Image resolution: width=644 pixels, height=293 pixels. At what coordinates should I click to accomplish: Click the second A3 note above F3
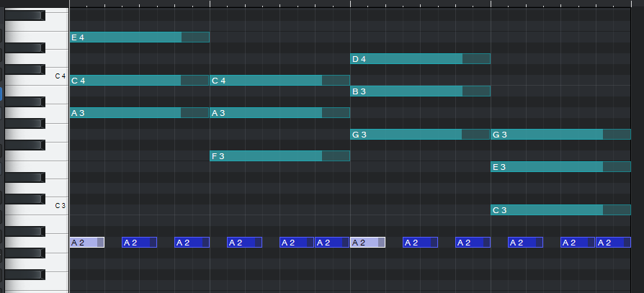click(267, 113)
